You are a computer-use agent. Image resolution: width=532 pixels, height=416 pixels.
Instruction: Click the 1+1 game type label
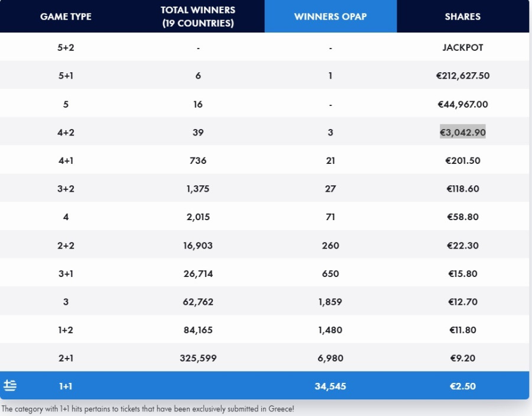(x=66, y=386)
